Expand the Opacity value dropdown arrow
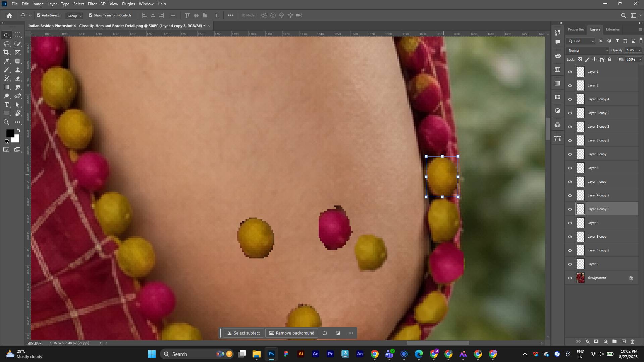Viewport: 644px width, 362px height. (640, 50)
